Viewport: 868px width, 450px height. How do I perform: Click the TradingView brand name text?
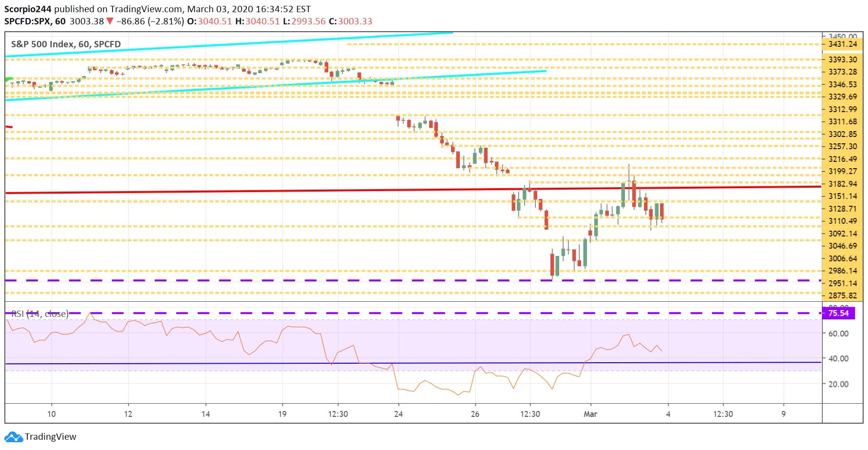pyautogui.click(x=51, y=437)
